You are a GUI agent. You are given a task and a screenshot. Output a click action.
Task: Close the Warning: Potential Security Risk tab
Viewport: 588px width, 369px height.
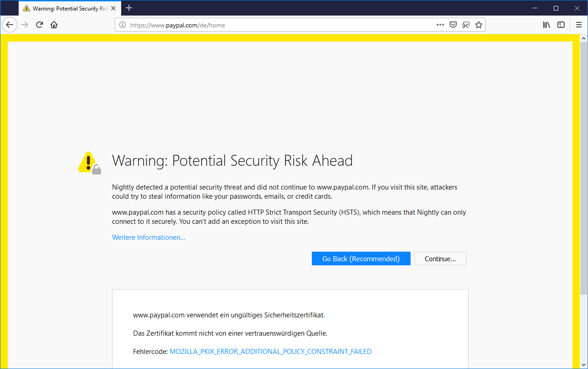113,8
